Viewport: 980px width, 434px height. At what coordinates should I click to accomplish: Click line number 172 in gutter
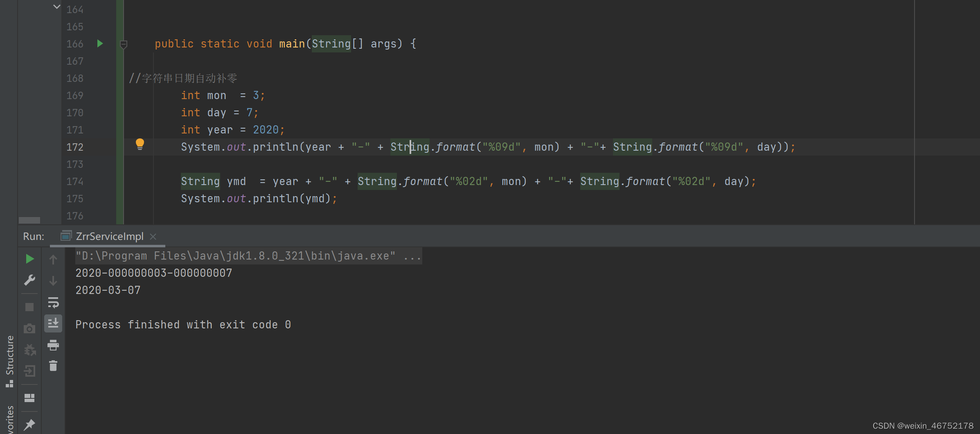coord(75,147)
